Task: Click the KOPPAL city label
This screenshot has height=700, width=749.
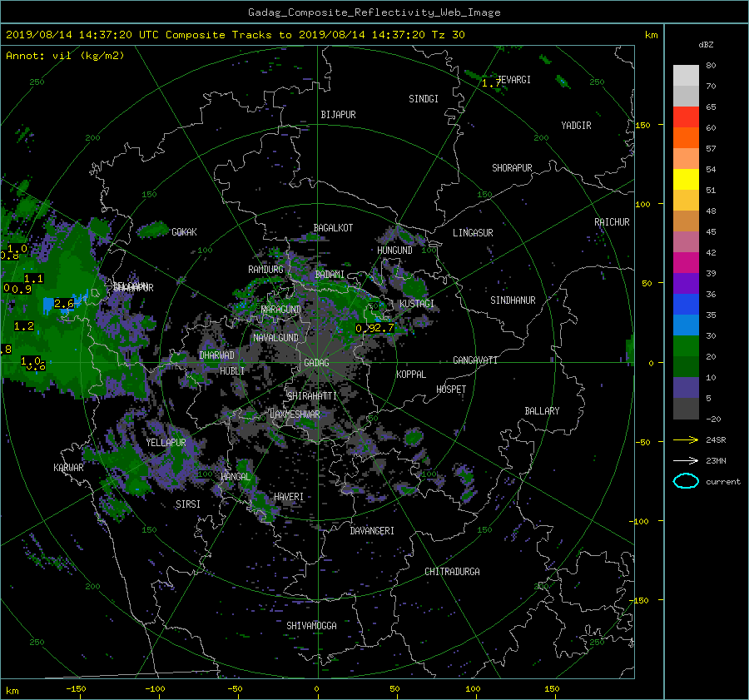Action: 411,375
